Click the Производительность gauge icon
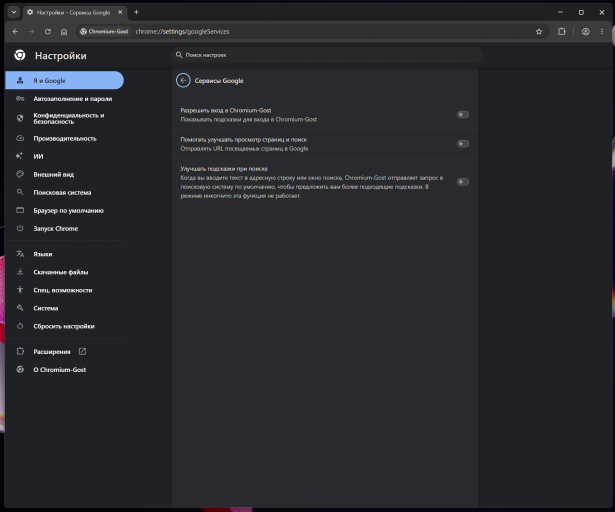Screen dimensions: 615x512 point(20,138)
